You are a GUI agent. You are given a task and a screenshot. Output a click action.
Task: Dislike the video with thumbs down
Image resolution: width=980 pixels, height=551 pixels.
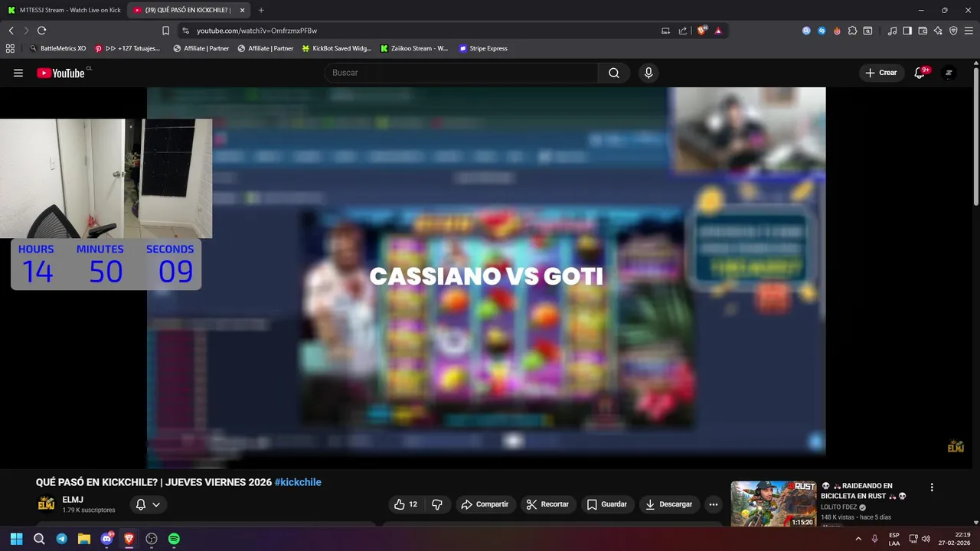tap(437, 504)
